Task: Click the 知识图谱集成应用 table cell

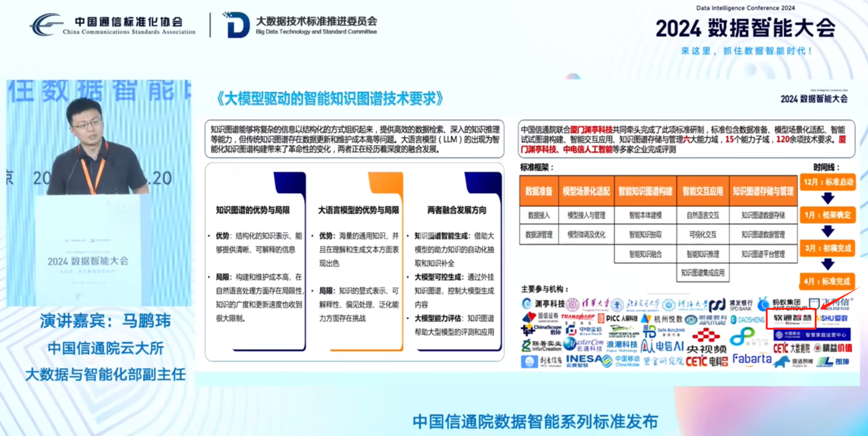Action: 703,273
